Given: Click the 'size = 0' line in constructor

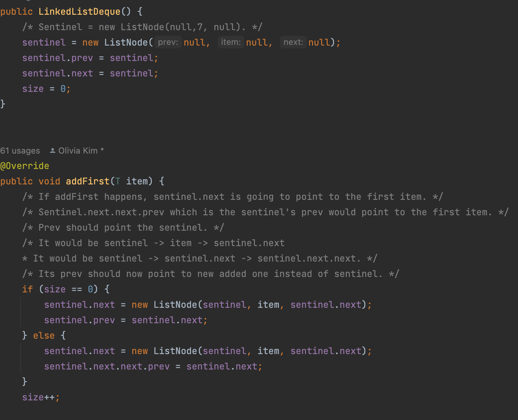Looking at the screenshot, I should click(46, 89).
